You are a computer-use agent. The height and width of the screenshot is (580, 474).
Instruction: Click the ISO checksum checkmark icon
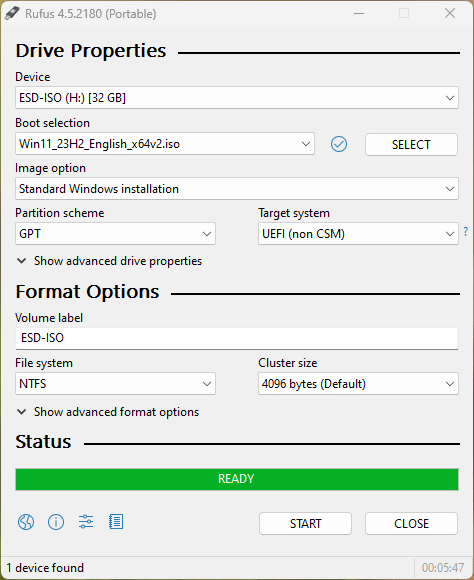coord(339,144)
